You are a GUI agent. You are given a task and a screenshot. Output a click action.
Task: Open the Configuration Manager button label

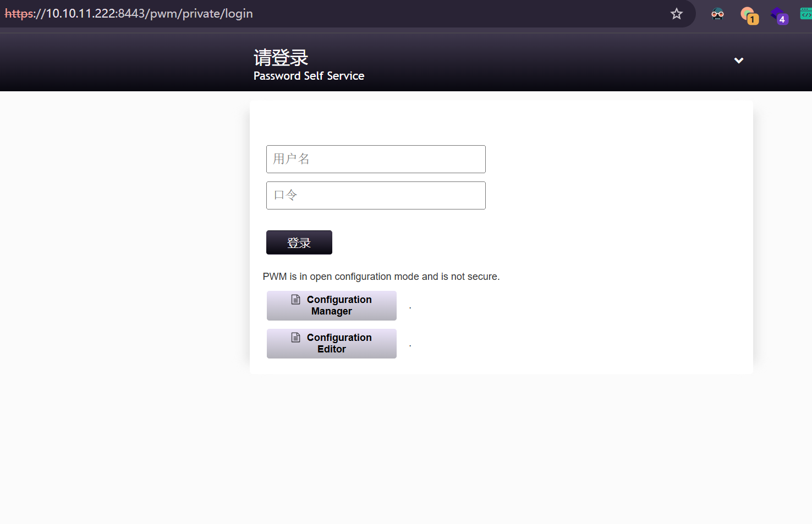click(x=338, y=306)
